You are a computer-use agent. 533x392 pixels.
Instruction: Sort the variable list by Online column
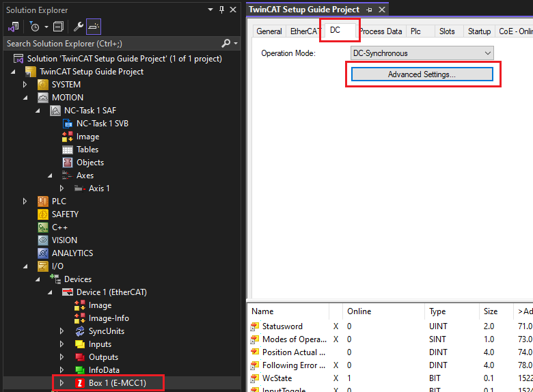click(383, 311)
